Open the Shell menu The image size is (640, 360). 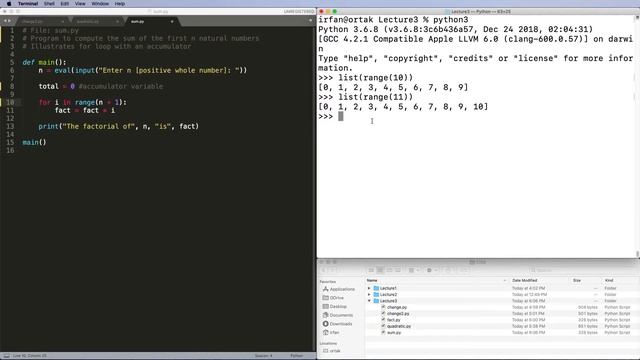click(49, 4)
